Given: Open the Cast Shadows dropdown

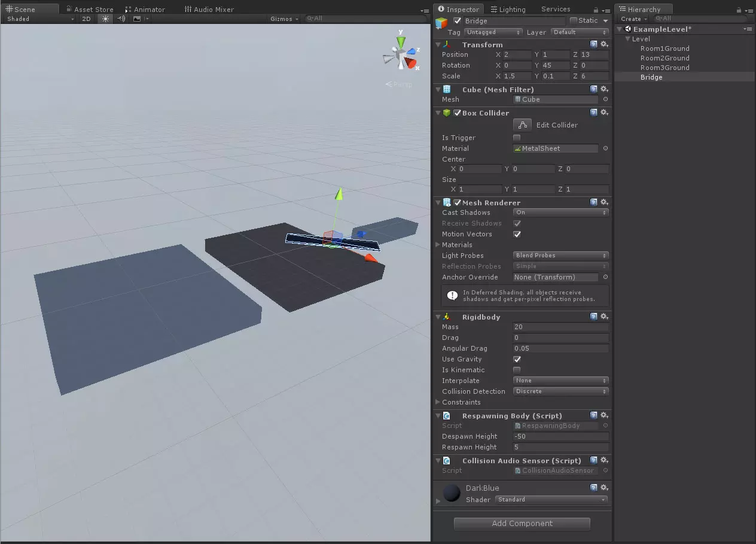Looking at the screenshot, I should (x=560, y=212).
